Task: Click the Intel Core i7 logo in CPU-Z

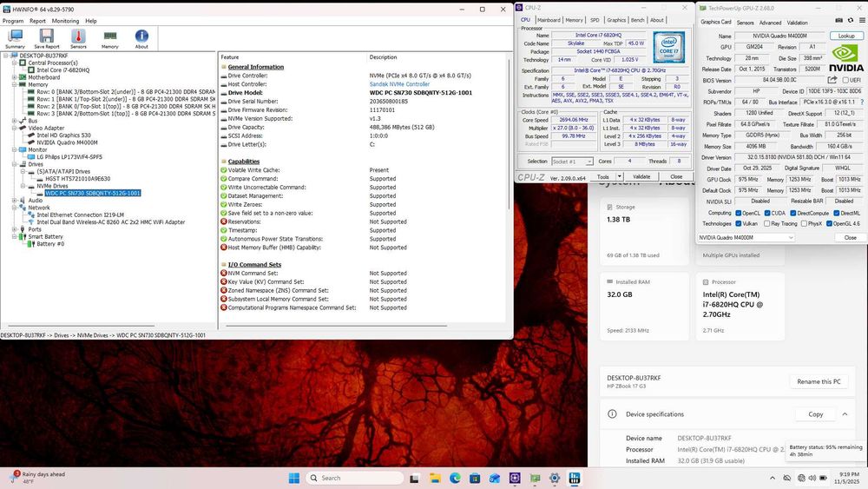Action: tap(668, 47)
